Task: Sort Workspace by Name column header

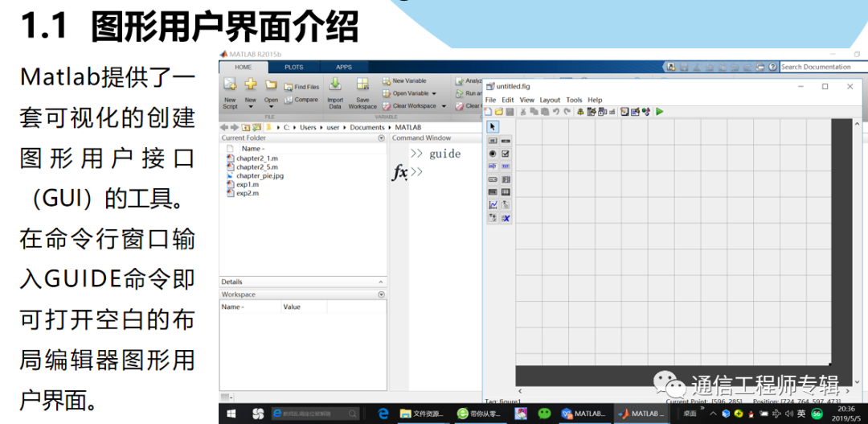Action: tap(250, 307)
